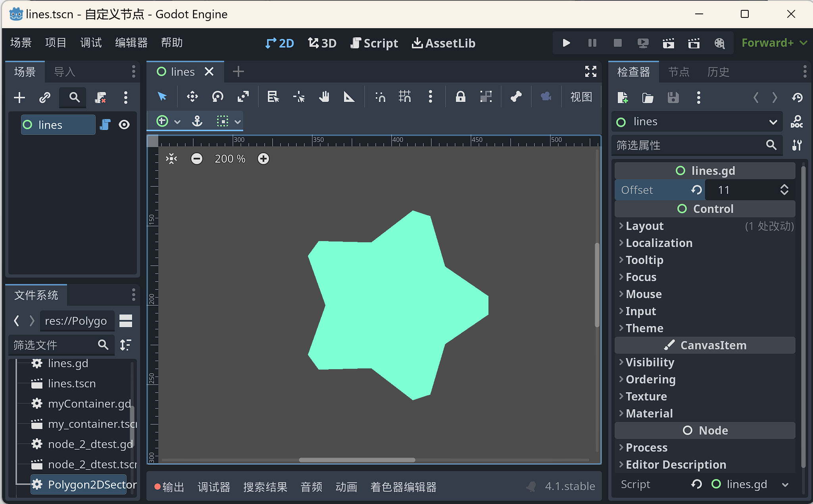Switch to the Script workspace

click(x=374, y=43)
